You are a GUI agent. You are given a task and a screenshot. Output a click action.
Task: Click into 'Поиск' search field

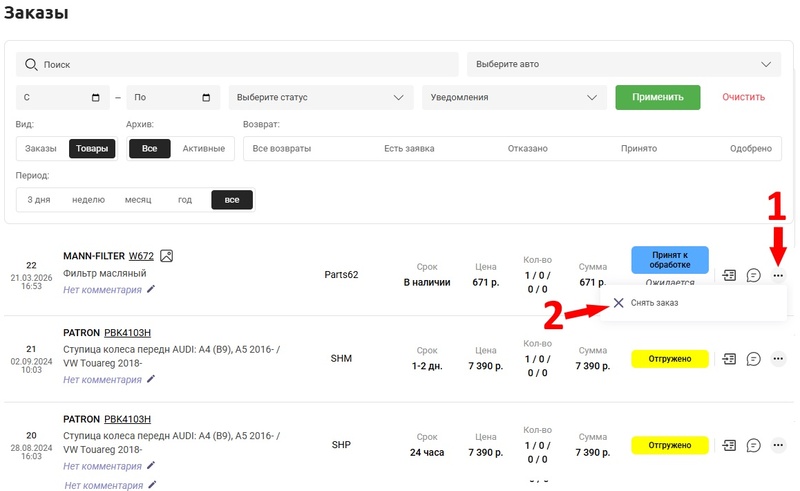click(236, 64)
